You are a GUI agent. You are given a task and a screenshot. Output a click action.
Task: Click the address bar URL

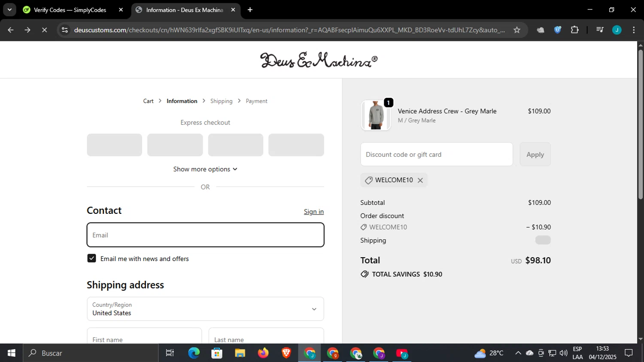289,30
